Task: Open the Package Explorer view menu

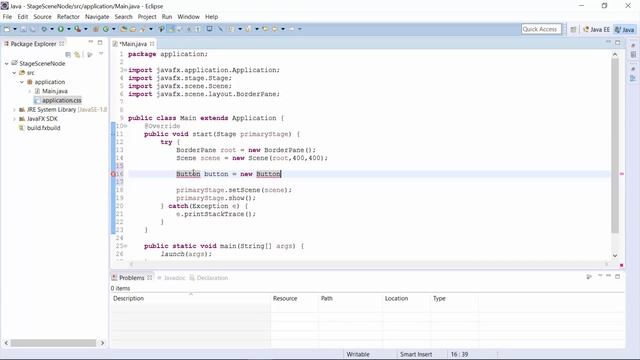Action: point(101,54)
